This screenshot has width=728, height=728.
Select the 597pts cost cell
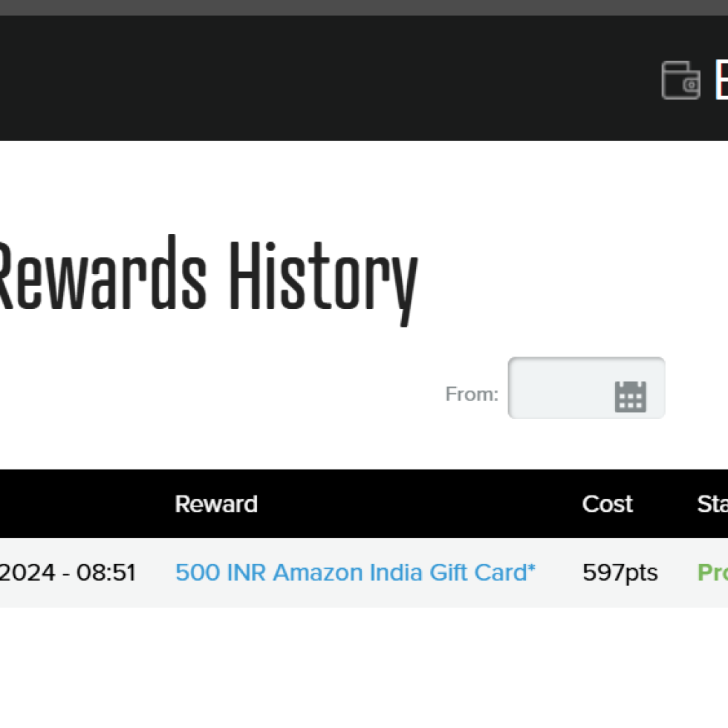tap(620, 573)
